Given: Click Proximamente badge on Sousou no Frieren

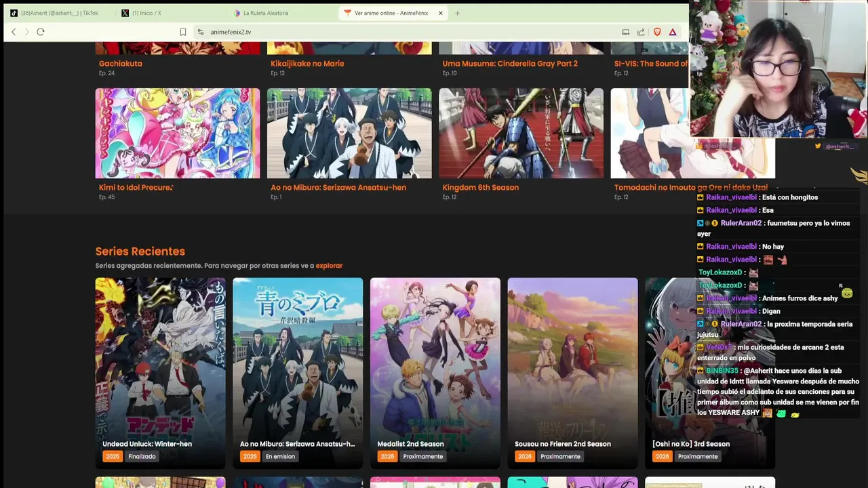Looking at the screenshot, I should pos(560,457).
